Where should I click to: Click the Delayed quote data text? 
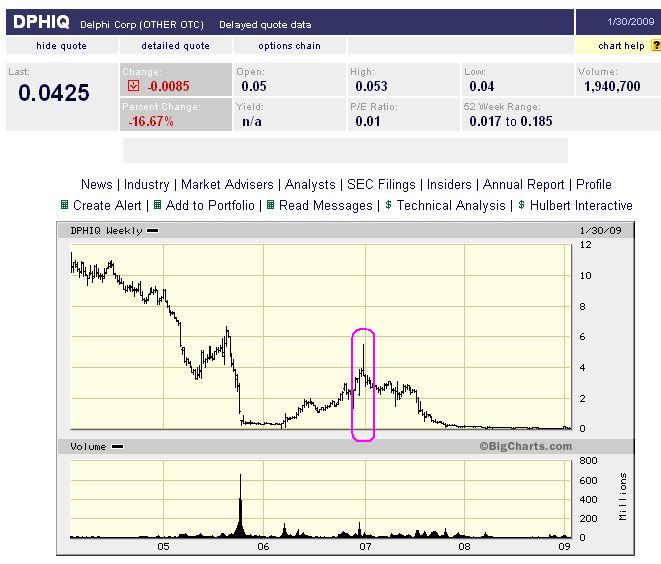(265, 24)
